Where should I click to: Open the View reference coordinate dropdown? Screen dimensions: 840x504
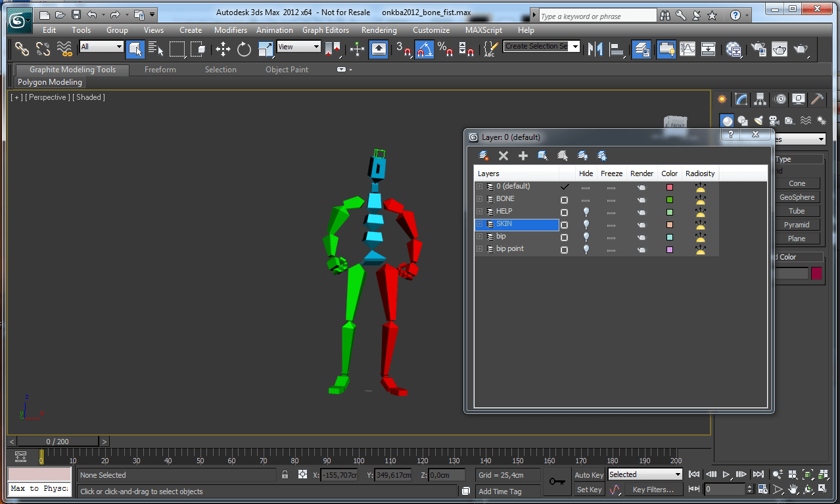pyautogui.click(x=298, y=47)
